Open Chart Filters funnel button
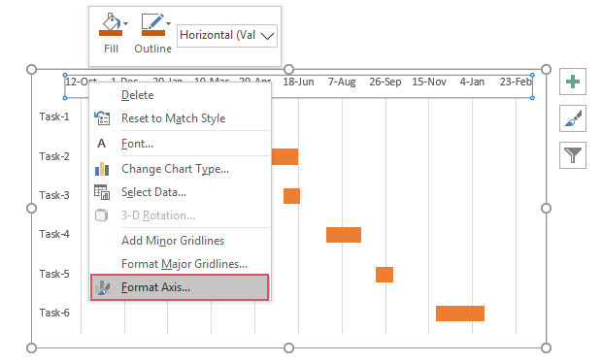Screen dimensions: 602x364 pyautogui.click(x=573, y=155)
